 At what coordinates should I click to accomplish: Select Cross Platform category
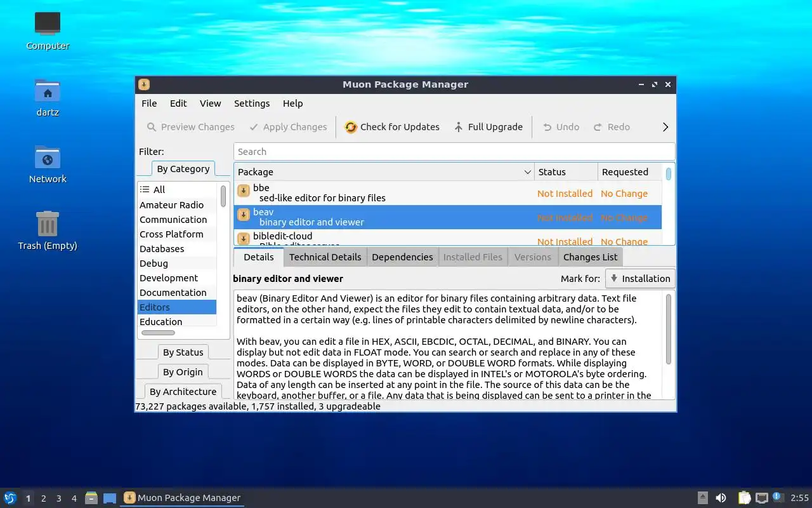178,234
